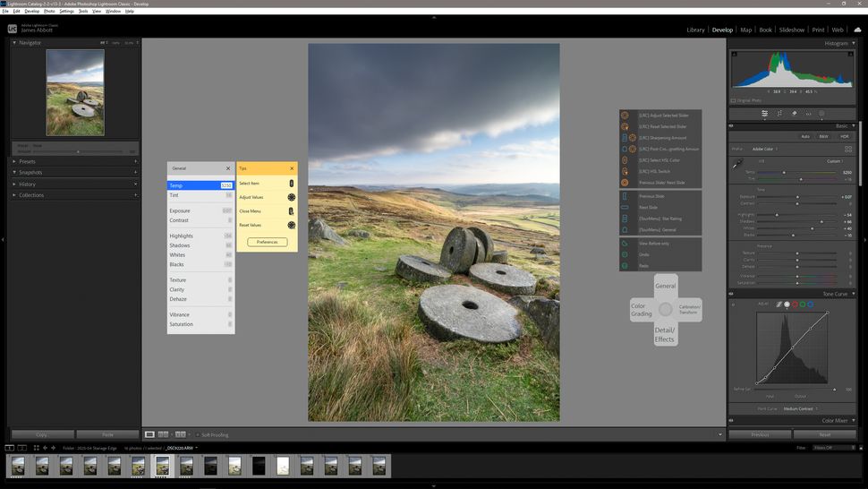Switch to the Library module

point(695,30)
